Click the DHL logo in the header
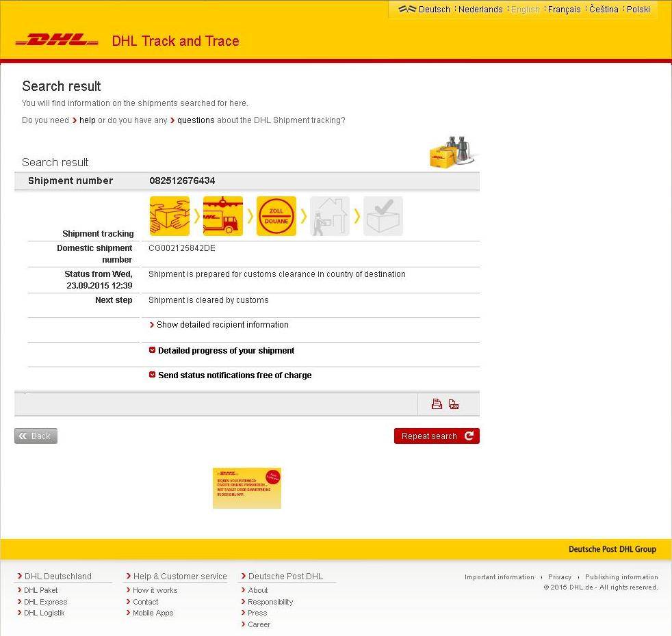 [x=57, y=40]
